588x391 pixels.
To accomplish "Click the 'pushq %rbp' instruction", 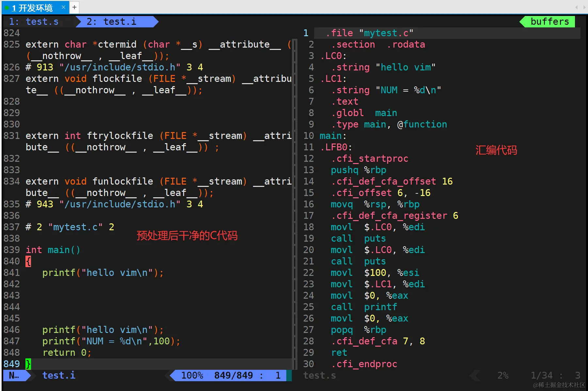I will 358,170.
